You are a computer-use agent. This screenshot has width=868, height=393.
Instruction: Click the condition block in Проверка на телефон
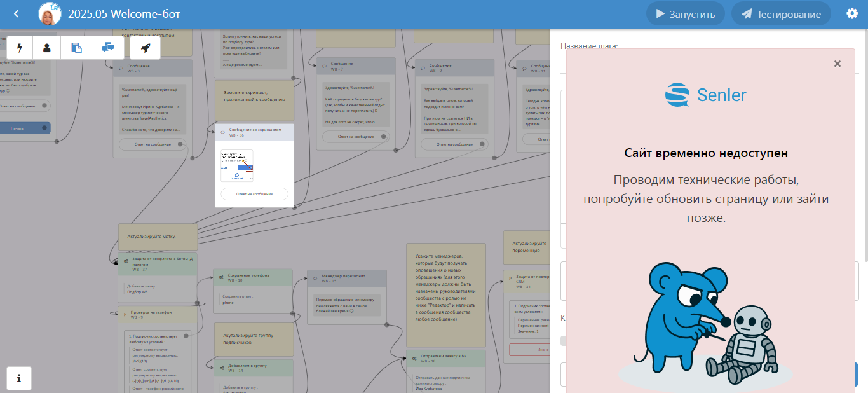click(158, 361)
